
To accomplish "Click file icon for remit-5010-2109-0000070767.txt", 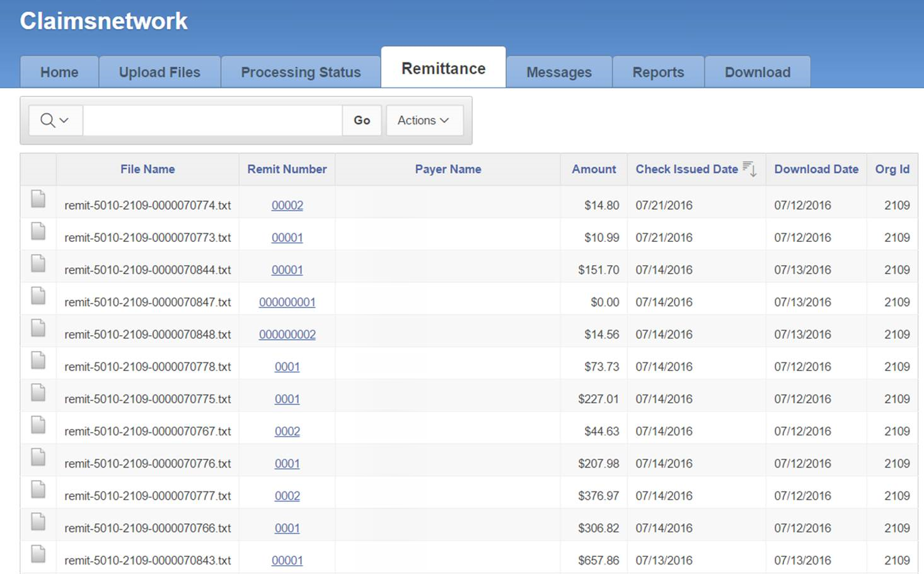I will 38,425.
